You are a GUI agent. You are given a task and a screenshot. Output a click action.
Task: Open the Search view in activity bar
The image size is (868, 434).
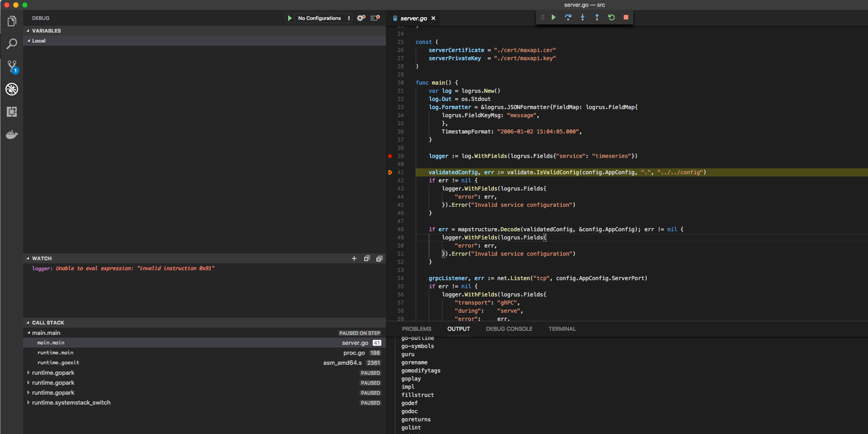pyautogui.click(x=12, y=44)
